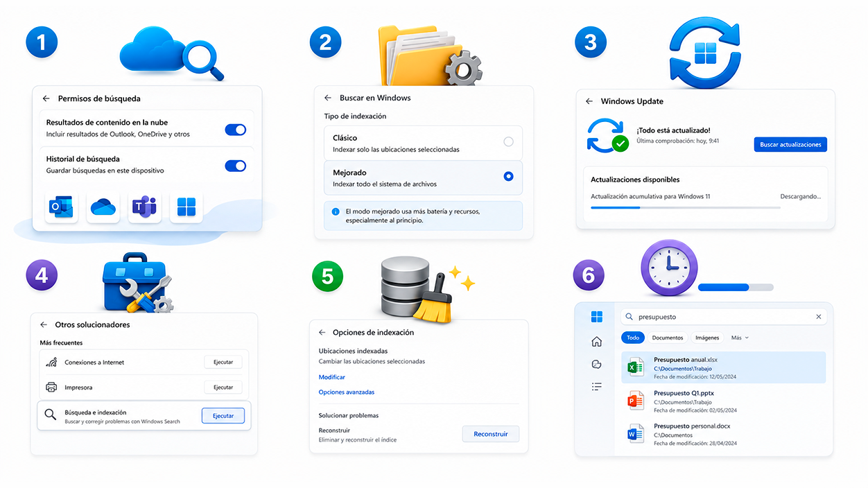The image size is (868, 488).
Task: Click the Modificar link
Action: [x=332, y=377]
